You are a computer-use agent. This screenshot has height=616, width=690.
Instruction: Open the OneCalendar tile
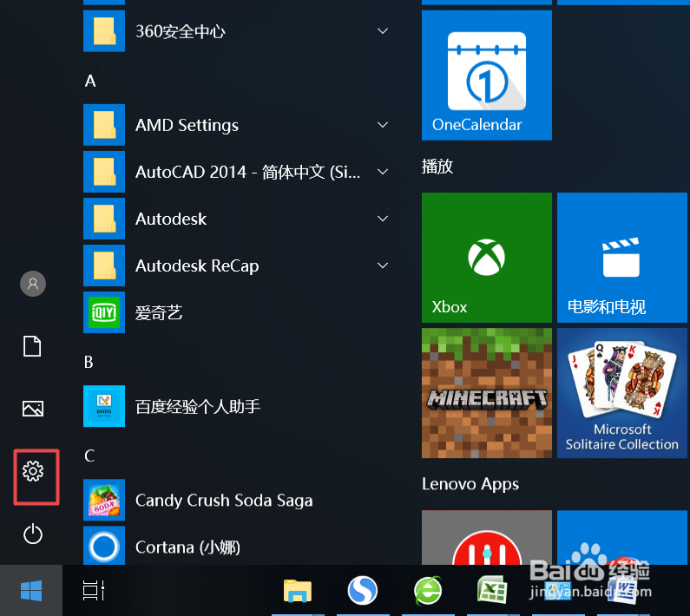pyautogui.click(x=487, y=75)
